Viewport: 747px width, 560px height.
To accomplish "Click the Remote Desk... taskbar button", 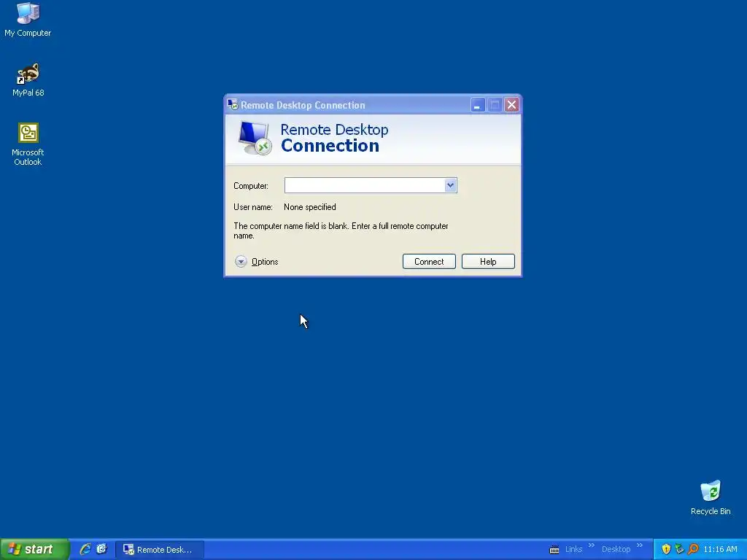I will tap(160, 550).
